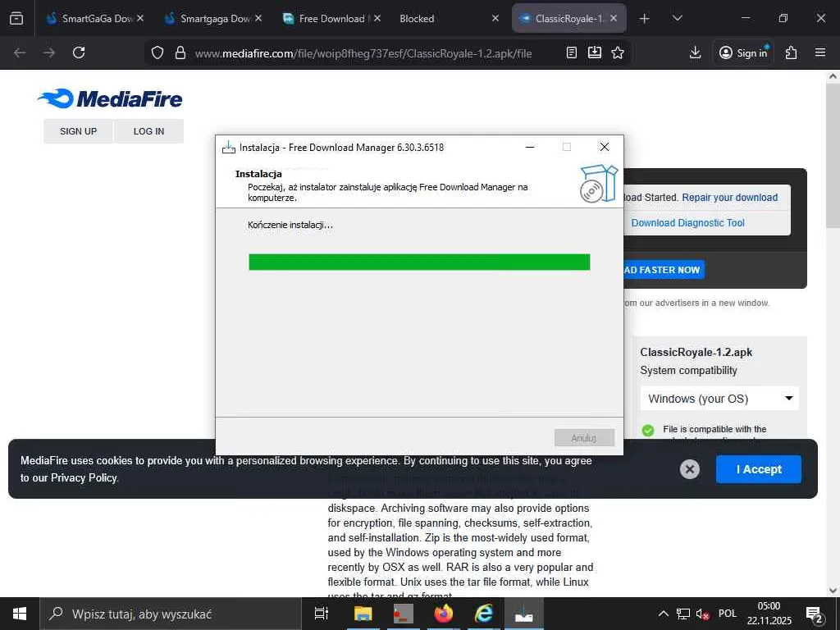Click the MediaFire URL address field
Viewport: 840px width, 630px height.
[x=363, y=53]
